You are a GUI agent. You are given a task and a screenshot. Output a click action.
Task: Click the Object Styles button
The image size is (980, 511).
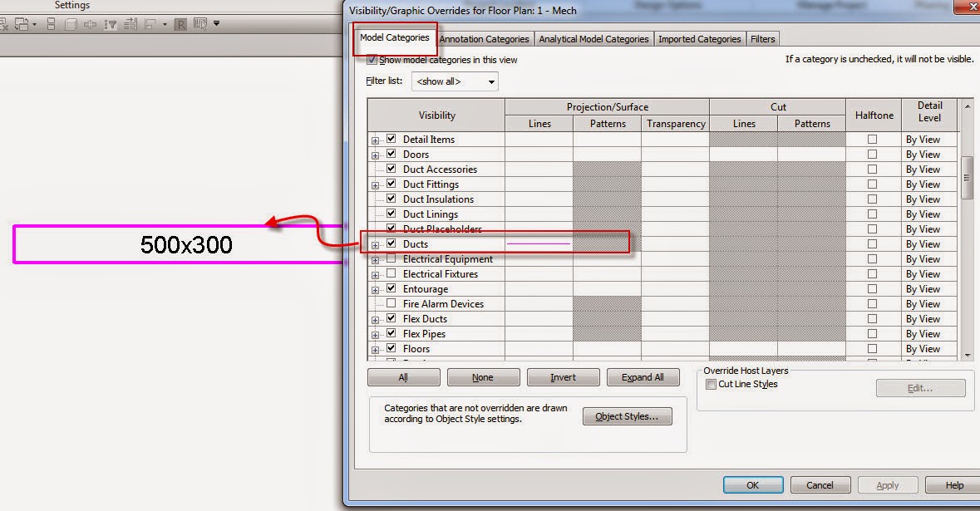point(627,415)
